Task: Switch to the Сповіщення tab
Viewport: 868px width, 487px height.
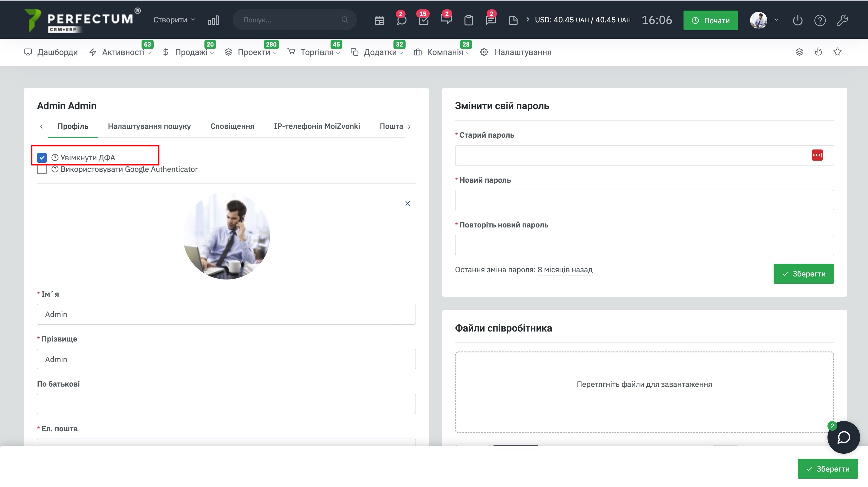Action: pos(232,126)
